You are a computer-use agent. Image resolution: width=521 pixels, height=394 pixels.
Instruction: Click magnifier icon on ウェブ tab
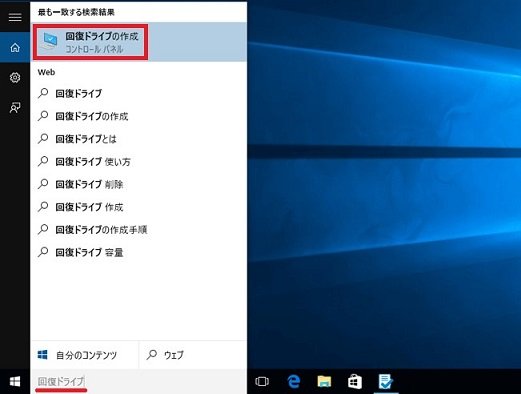coord(152,355)
